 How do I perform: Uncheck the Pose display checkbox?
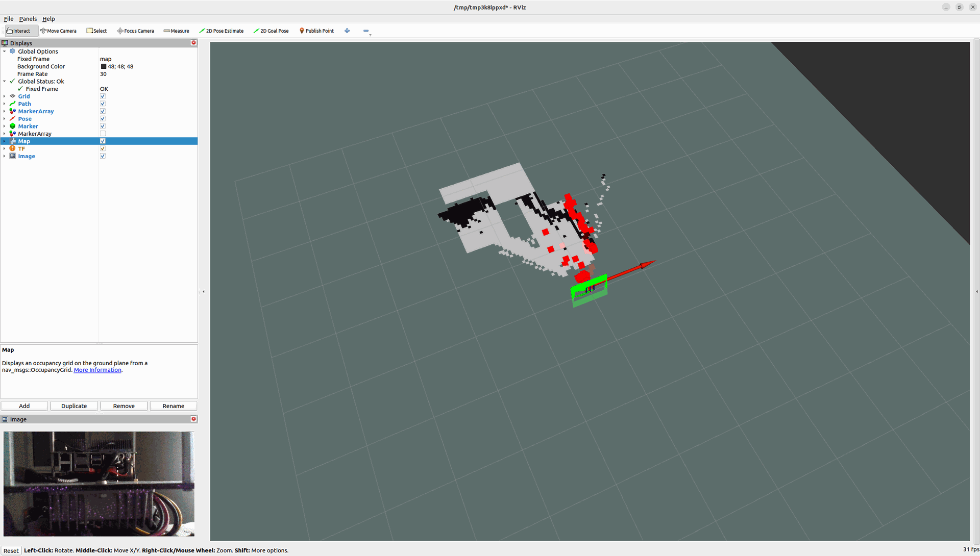pyautogui.click(x=103, y=119)
